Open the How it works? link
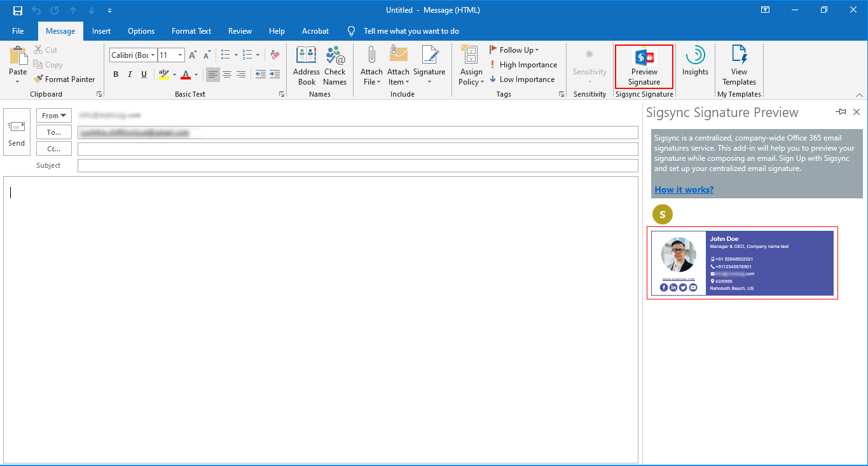This screenshot has width=868, height=466. tap(684, 189)
